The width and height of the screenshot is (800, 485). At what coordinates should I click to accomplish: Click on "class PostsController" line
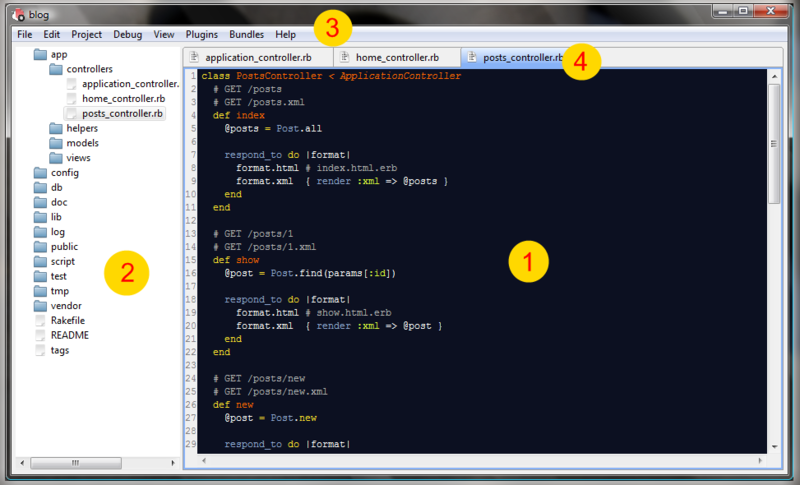point(331,75)
